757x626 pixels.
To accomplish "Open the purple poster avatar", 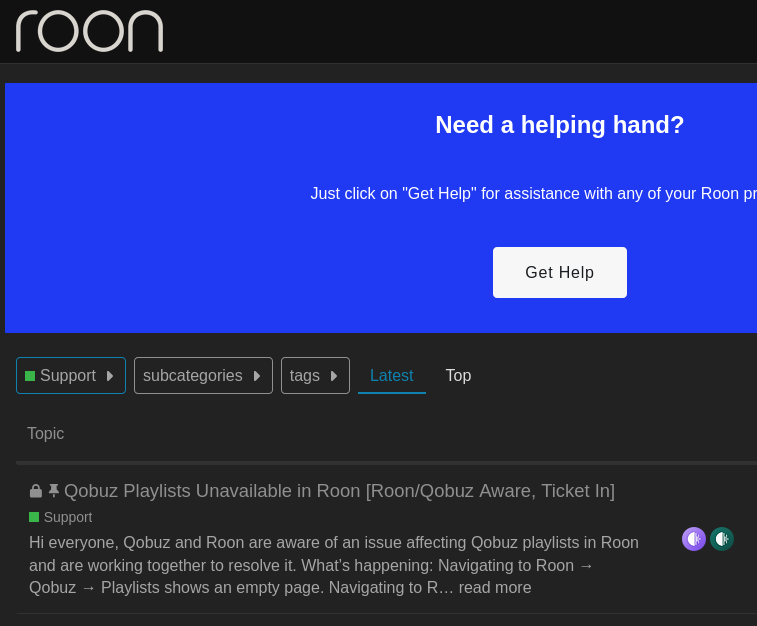I will (694, 539).
